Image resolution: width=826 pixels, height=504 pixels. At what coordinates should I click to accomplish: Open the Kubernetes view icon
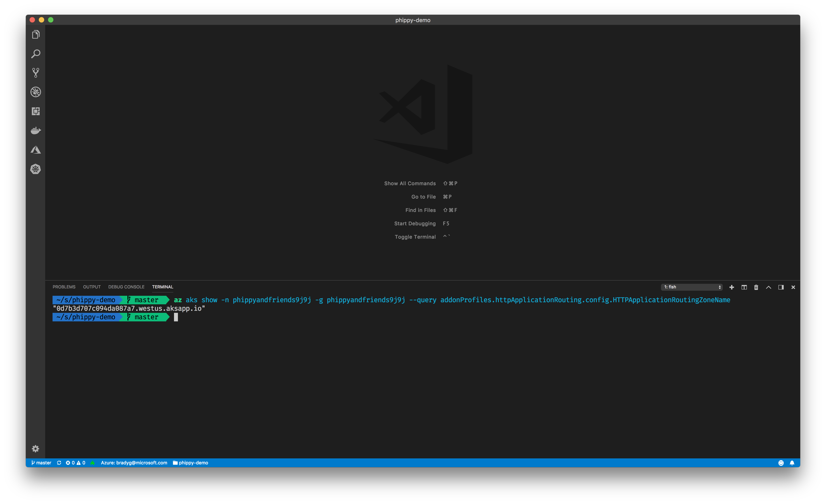click(35, 169)
